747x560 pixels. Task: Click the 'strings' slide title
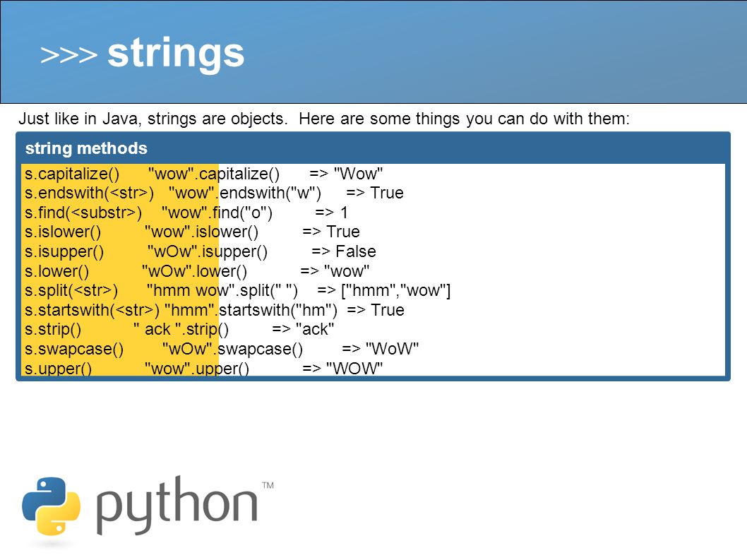point(176,54)
